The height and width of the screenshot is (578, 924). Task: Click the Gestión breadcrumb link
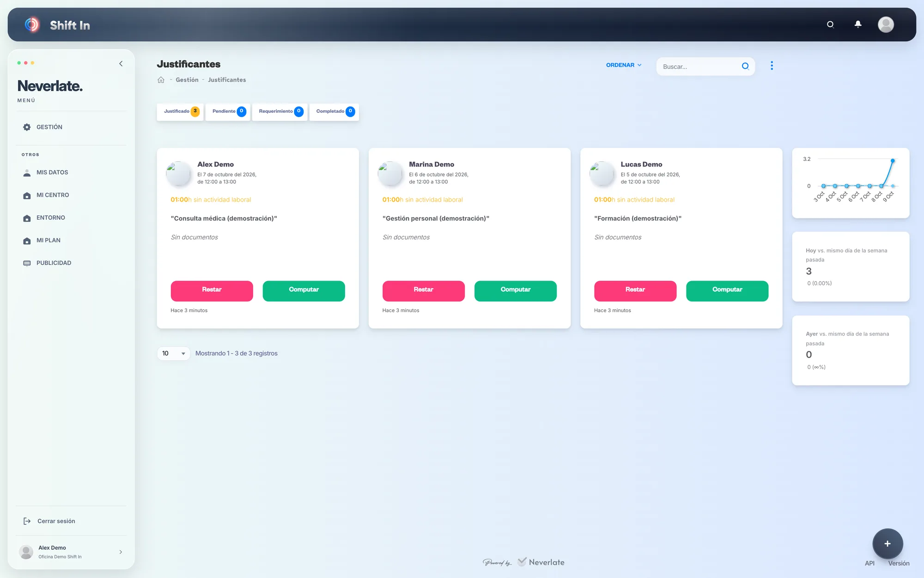point(187,80)
